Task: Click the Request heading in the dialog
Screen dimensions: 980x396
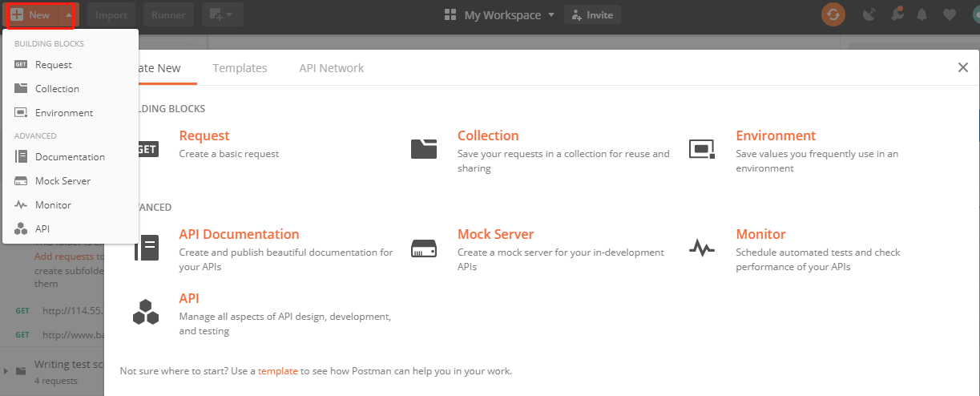Action: [204, 135]
